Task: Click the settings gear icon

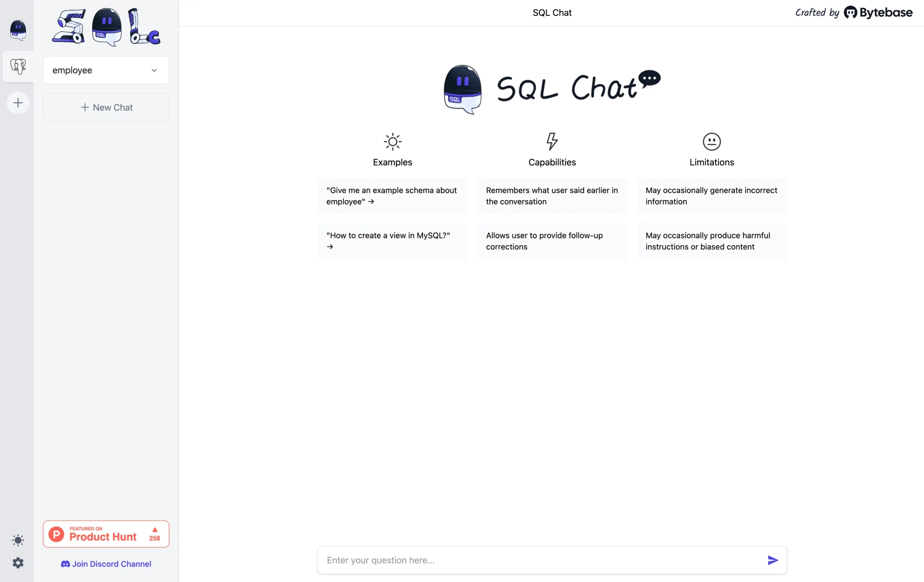Action: click(x=17, y=562)
